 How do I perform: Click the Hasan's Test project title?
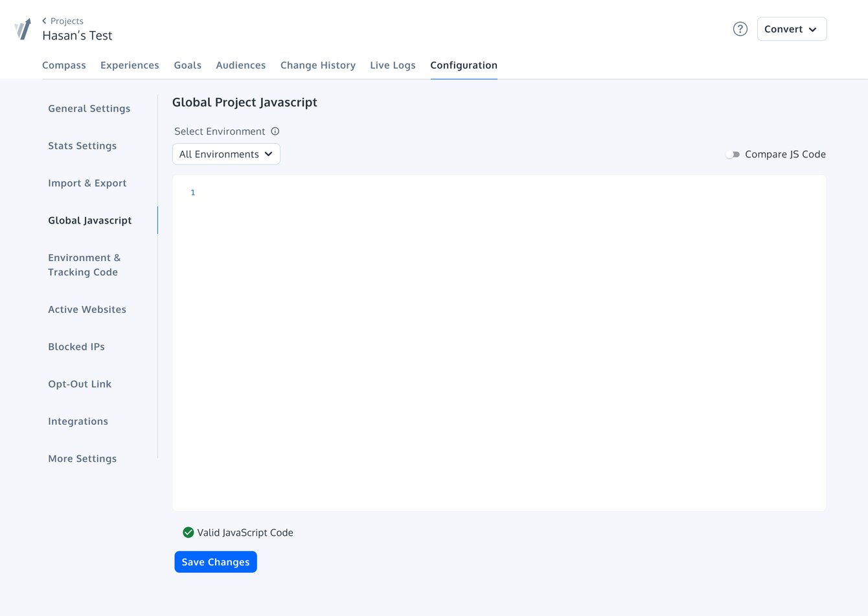tap(77, 36)
